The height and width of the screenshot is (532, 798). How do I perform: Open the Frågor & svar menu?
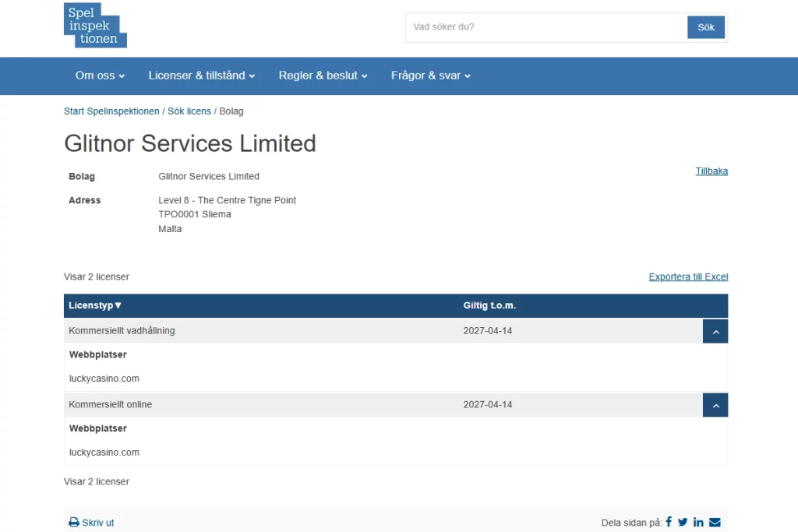click(x=430, y=76)
